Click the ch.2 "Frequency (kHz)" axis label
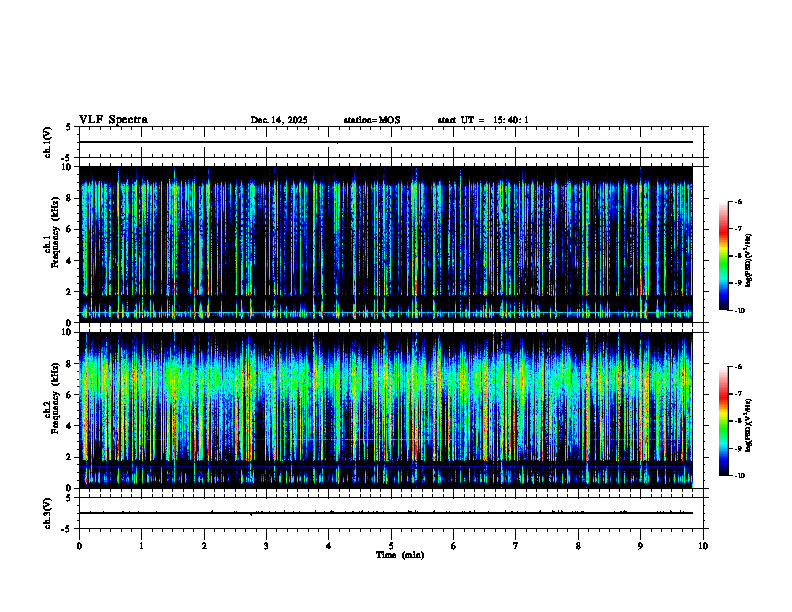Viewport: 792px width, 612px height. (56, 398)
